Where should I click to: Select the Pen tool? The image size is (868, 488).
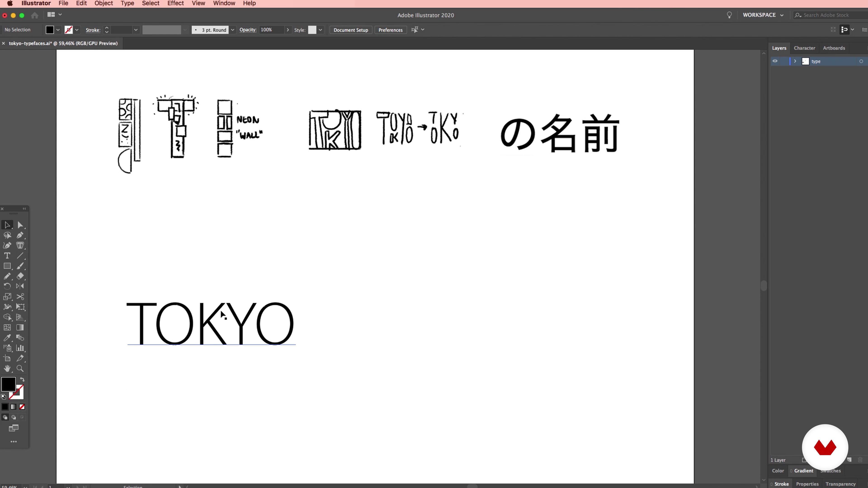(x=20, y=235)
